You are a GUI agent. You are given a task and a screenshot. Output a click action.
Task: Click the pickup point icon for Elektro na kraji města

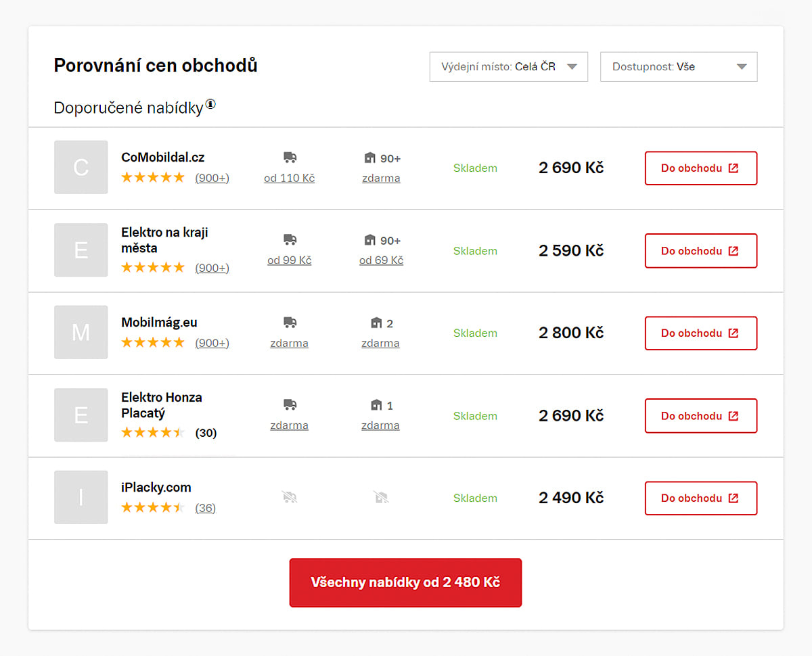pos(369,239)
